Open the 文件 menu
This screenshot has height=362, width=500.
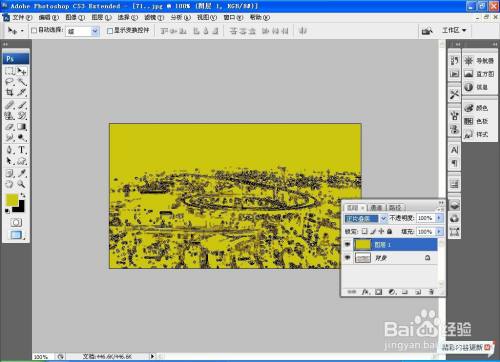(22, 17)
